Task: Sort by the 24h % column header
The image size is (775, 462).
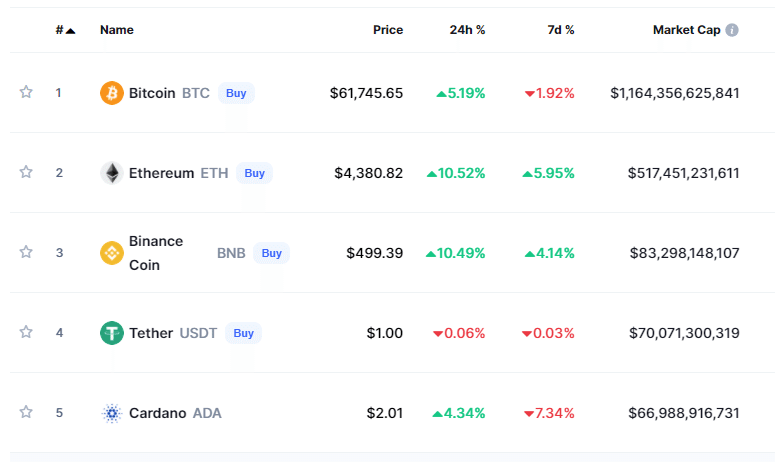Action: pyautogui.click(x=467, y=30)
